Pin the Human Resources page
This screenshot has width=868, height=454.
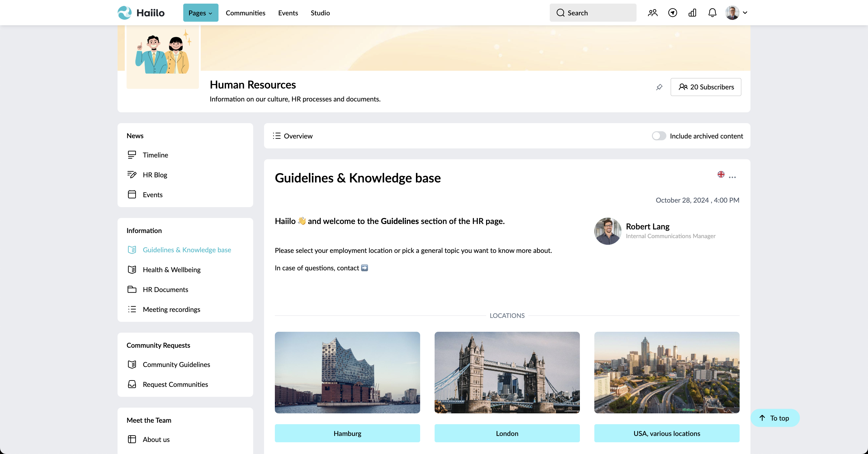coord(659,87)
